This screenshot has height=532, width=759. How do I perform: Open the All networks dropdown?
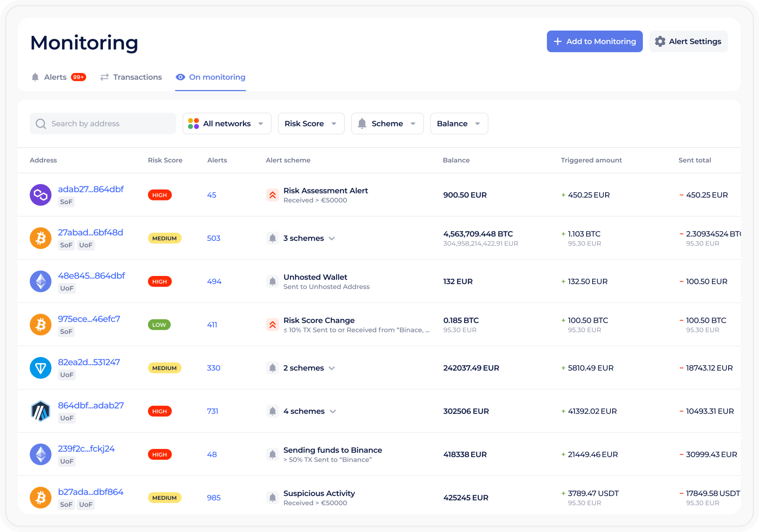(x=226, y=123)
